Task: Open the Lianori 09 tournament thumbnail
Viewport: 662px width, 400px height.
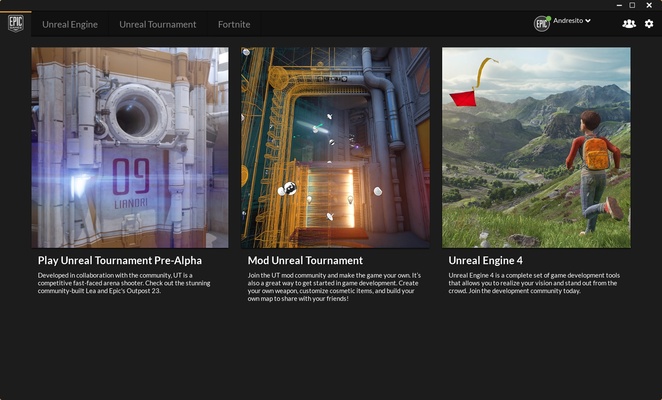Action: coord(130,147)
